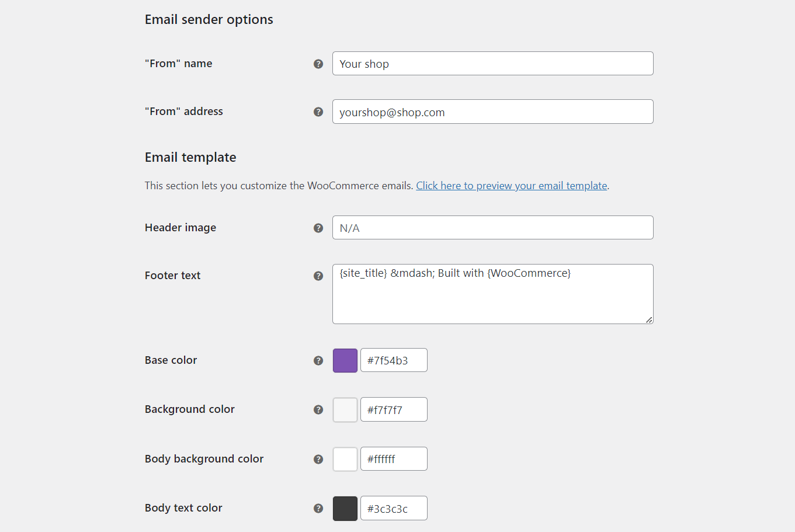
Task: Click the #3c3c3c body text hex field
Action: [394, 508]
